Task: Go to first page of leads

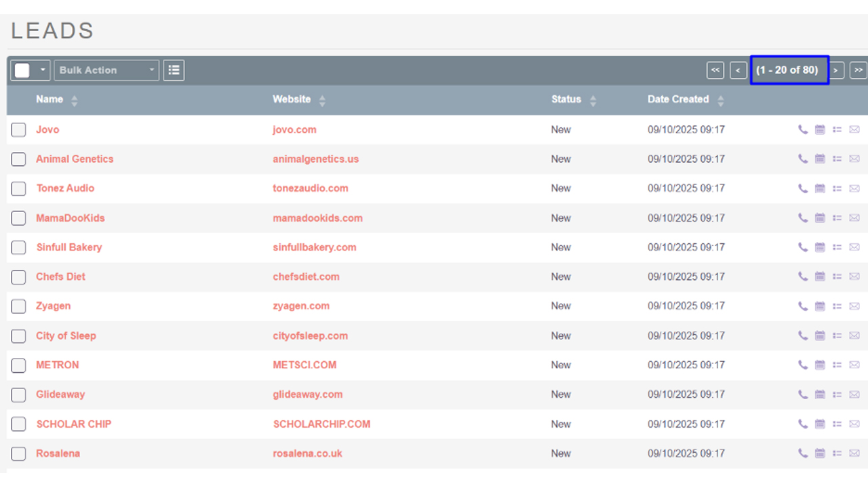Action: click(715, 70)
